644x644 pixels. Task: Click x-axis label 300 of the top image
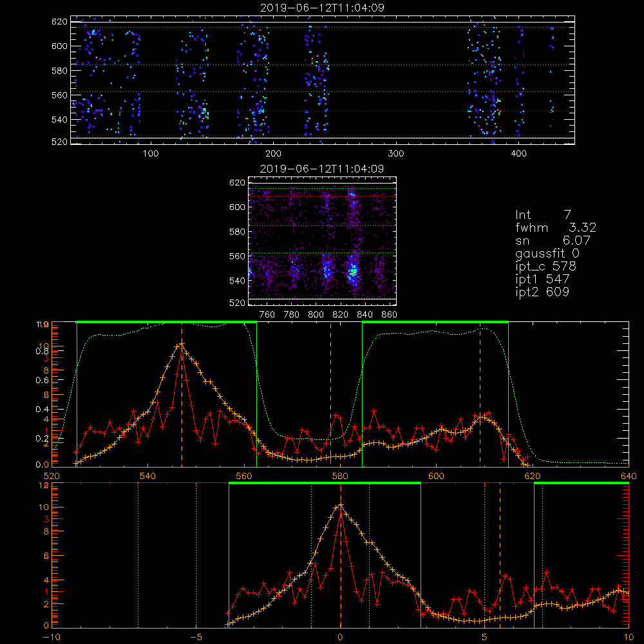396,154
